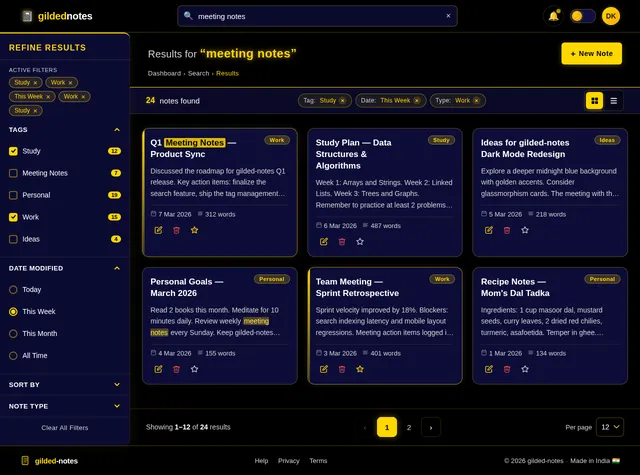Click the notifications bell icon

pos(553,16)
